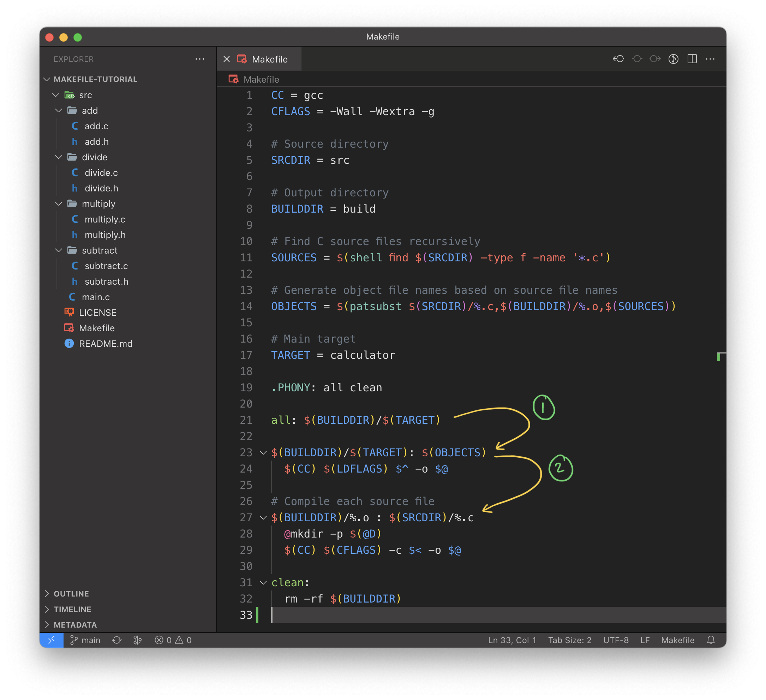766x700 pixels.
Task: Open the LICENSE file
Action: pyautogui.click(x=97, y=313)
